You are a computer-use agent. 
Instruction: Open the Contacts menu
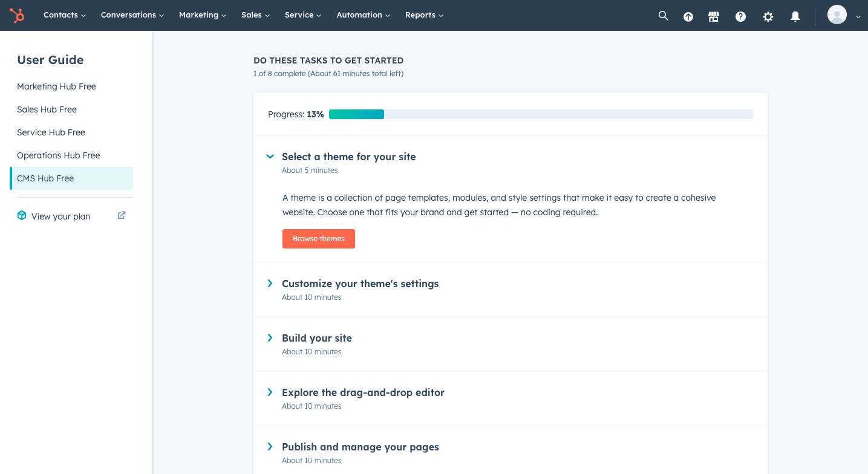pos(65,15)
